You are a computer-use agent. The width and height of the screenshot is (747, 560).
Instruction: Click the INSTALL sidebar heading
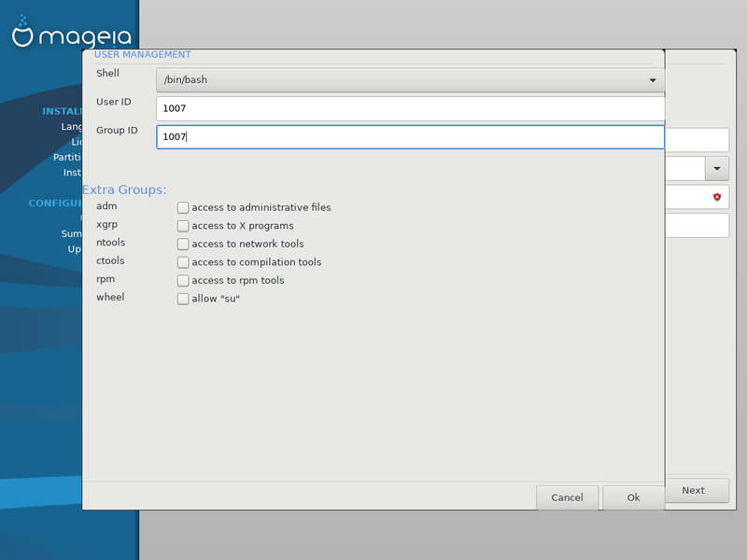62,111
